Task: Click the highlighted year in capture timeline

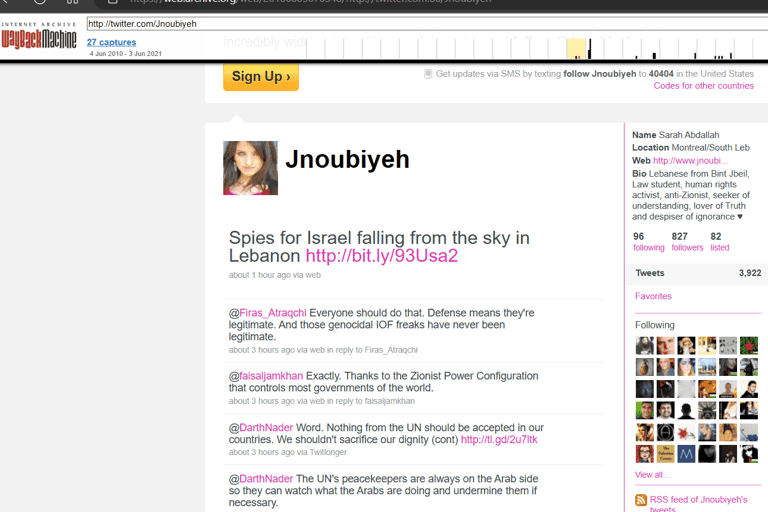Action: (576, 49)
